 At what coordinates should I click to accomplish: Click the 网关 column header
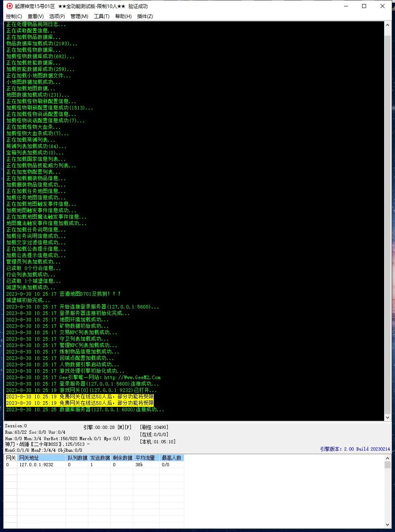point(11,458)
